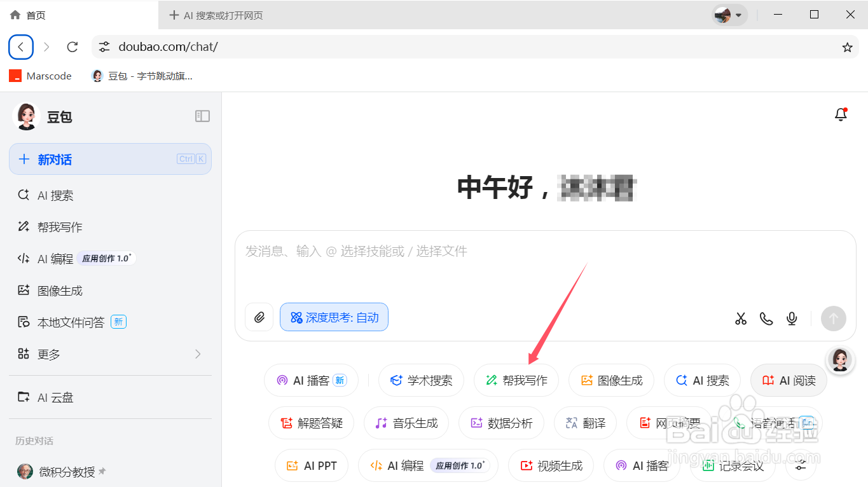Select the AI 播客 新 skill chip

tap(311, 380)
